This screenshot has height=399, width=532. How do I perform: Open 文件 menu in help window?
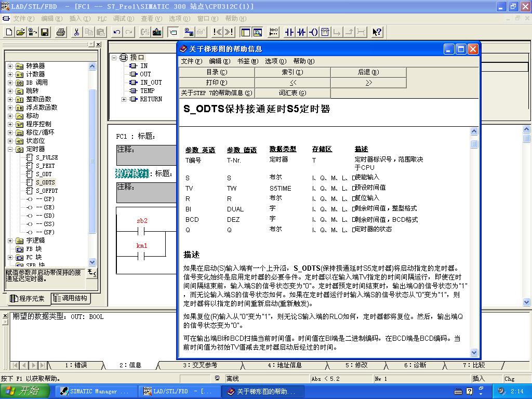[x=192, y=61]
